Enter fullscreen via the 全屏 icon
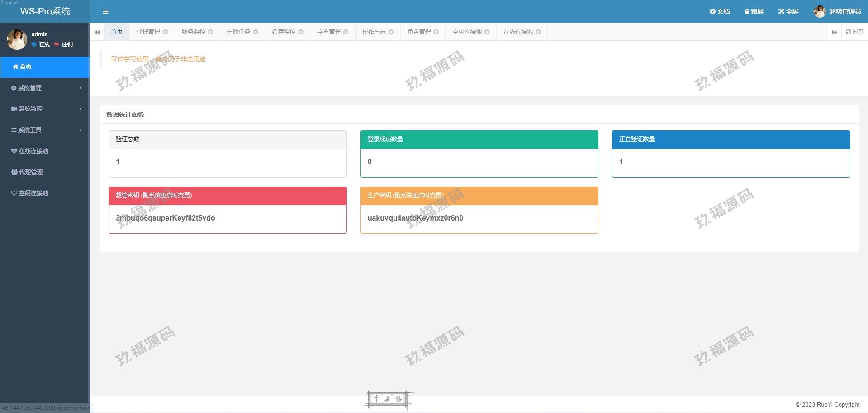 [781, 11]
